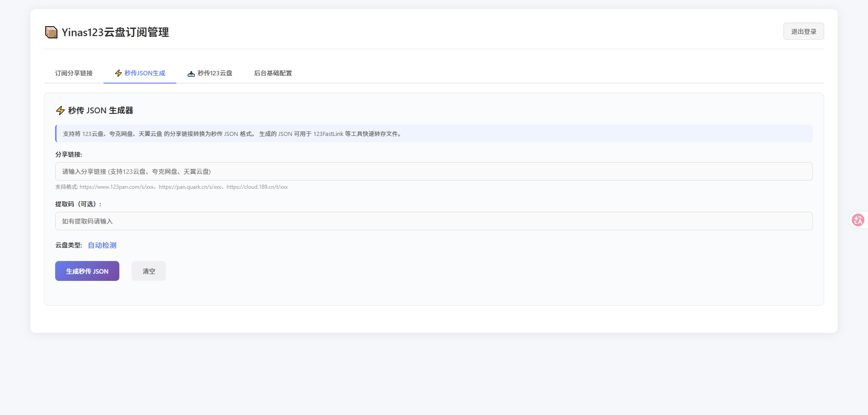This screenshot has width=868, height=415.
Task: Click the brown box logo icon
Action: (51, 32)
